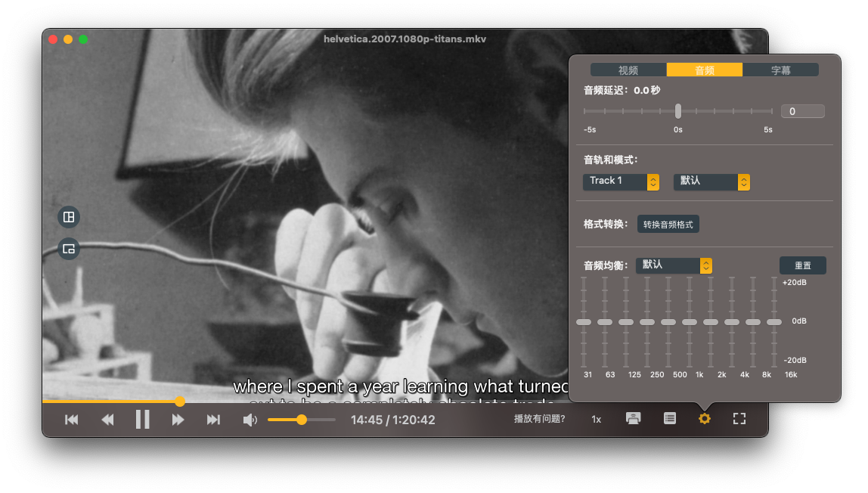868x493 pixels.
Task: Click the 播放有问题? link
Action: [x=540, y=419]
